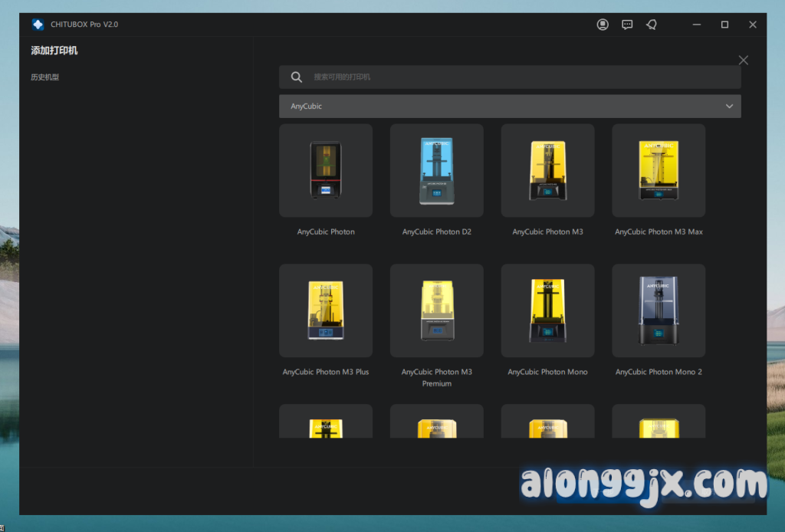Open the feedback chat bubble icon
The width and height of the screenshot is (785, 532).
627,25
